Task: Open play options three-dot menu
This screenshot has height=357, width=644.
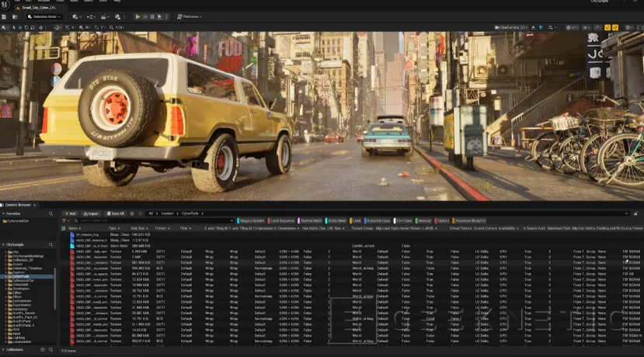Action: coord(166,17)
